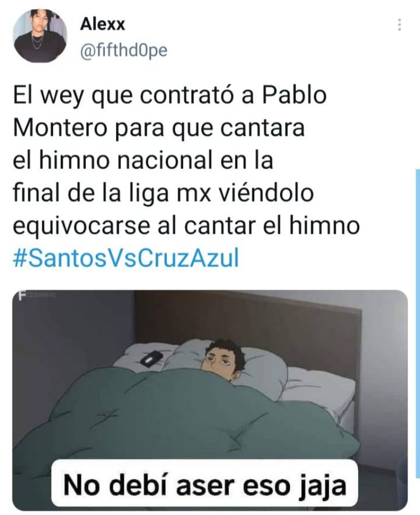The height and width of the screenshot is (515, 420).
Task: Open the #SantosVsCruzAzul hashtag
Action: (x=126, y=258)
